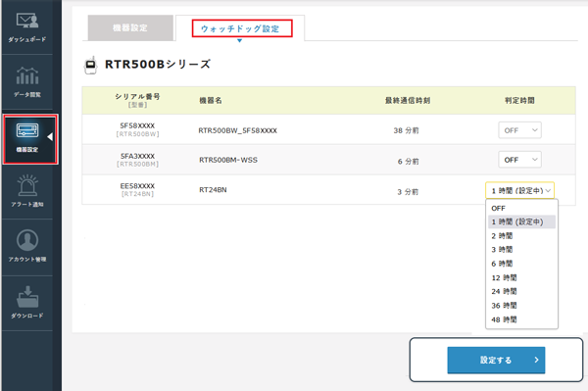Open the ダッシュボード dashboard icon

tap(27, 21)
